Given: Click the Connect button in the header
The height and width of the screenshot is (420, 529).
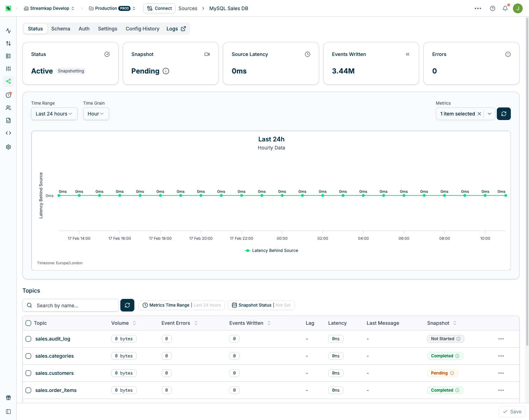Looking at the screenshot, I should pyautogui.click(x=159, y=8).
